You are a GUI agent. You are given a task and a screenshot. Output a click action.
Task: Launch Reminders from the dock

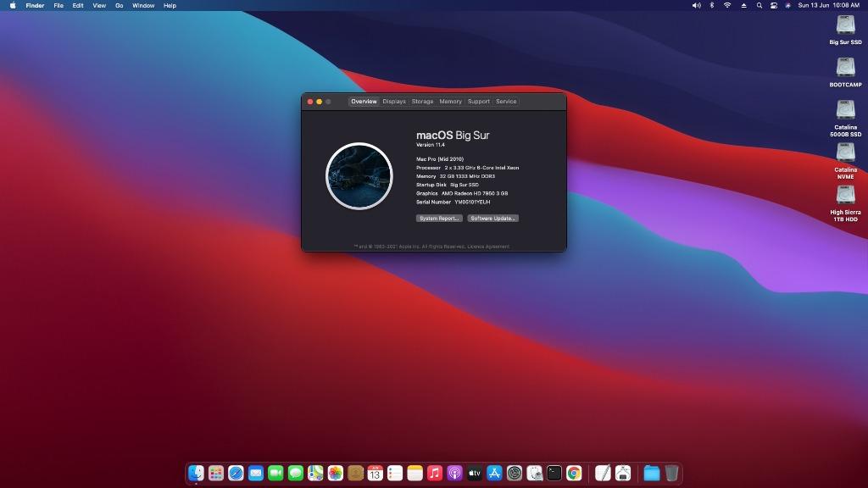[x=395, y=473]
